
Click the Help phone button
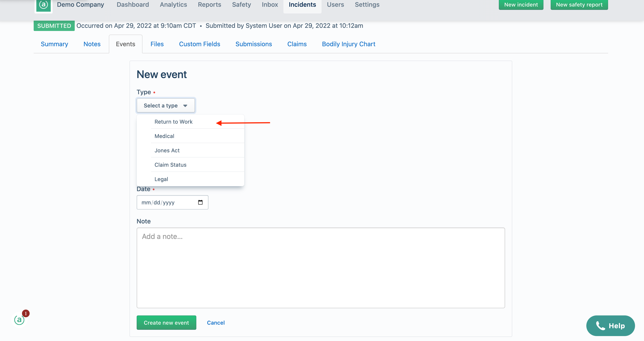610,326
